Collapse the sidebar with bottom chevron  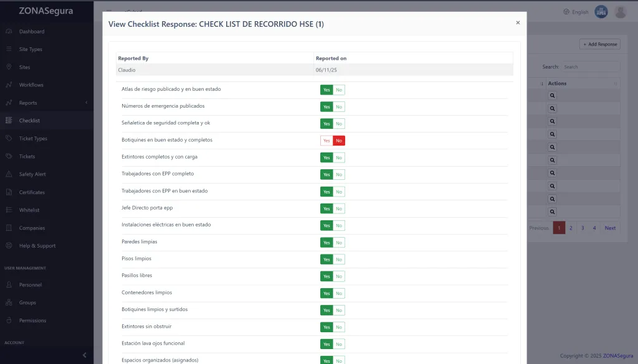85,355
